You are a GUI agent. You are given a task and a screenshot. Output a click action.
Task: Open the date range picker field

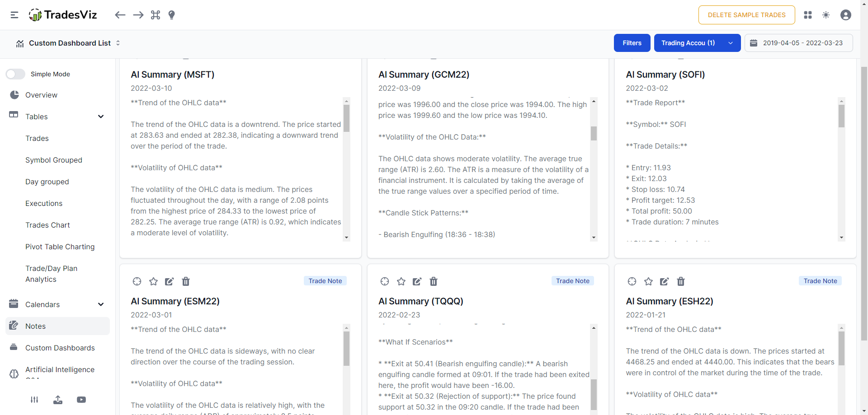[x=798, y=43]
